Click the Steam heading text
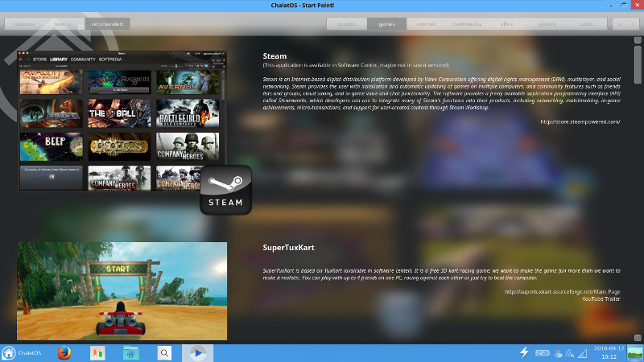Viewport: 644px width, 362px height. click(275, 56)
